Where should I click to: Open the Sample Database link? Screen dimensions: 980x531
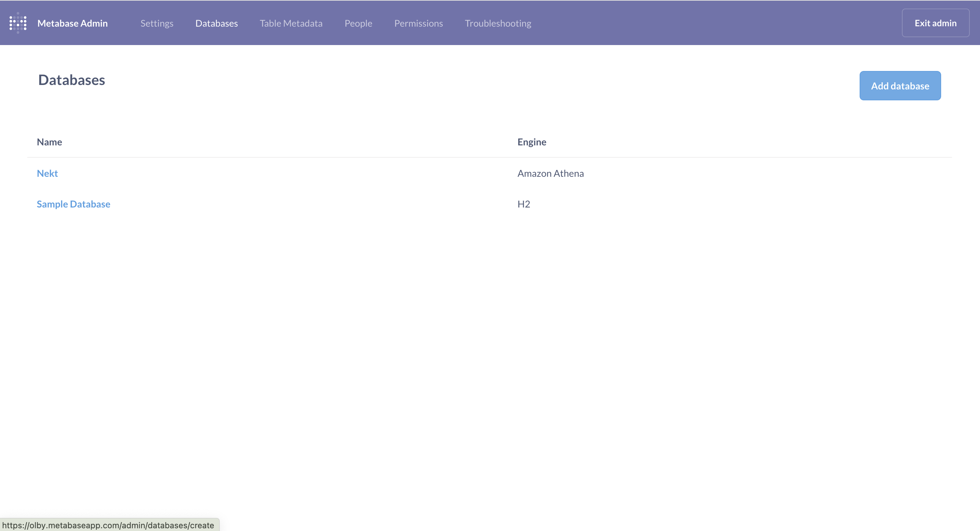[x=73, y=204]
